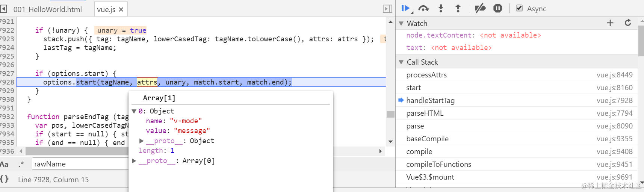Select handleStartTag call stack frame
This screenshot has width=644, height=192.
coord(517,100)
